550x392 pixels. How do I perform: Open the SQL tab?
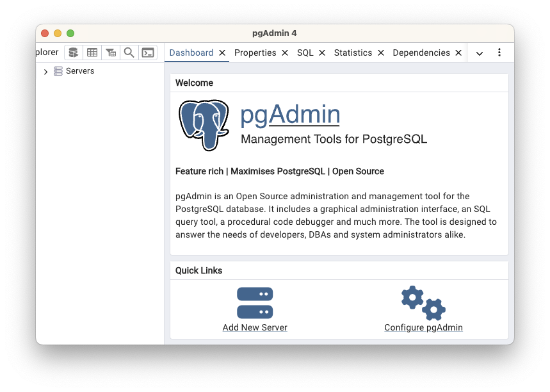click(x=305, y=53)
